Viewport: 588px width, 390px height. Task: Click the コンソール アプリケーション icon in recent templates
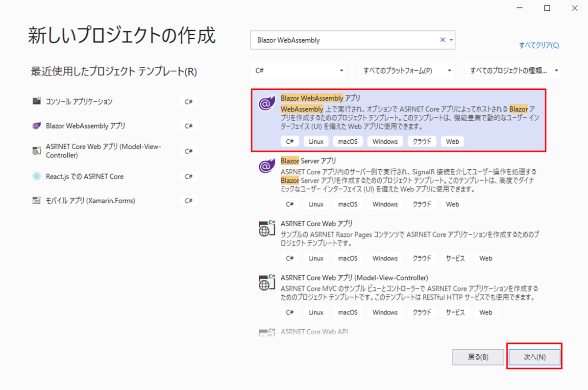(37, 102)
